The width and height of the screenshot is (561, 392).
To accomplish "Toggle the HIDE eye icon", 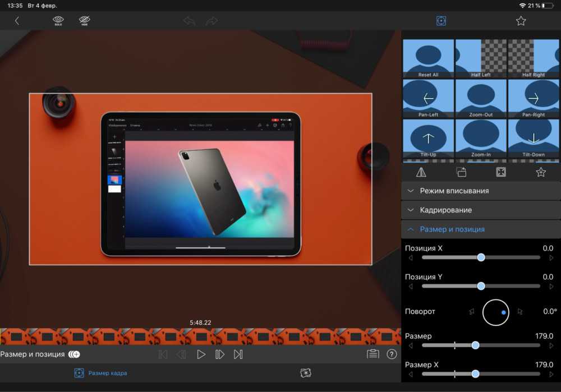I will point(85,21).
